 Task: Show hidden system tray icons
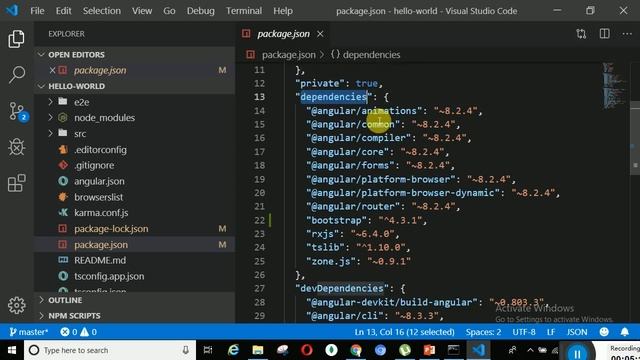tap(530, 350)
